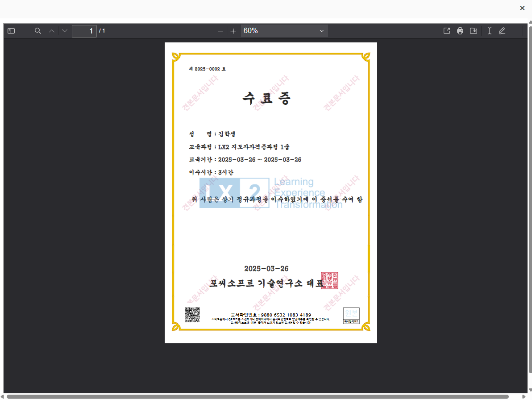Image resolution: width=532 pixels, height=400 pixels.
Task: Zoom out with the minus button
Action: (x=220, y=31)
